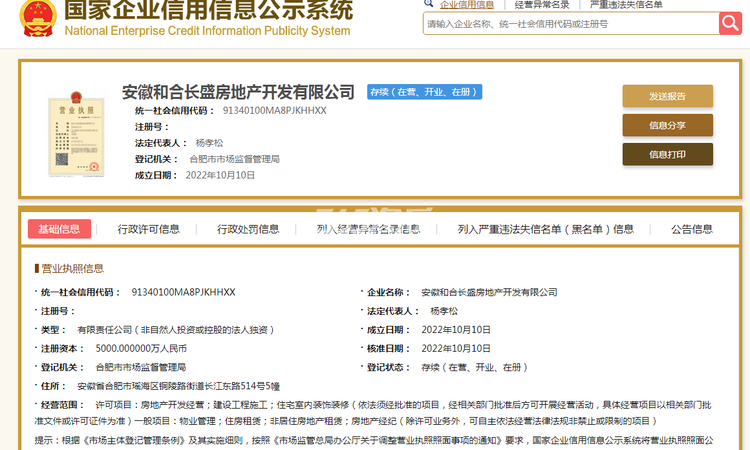Click 合肥市市场监督管理局 in the header card
The width and height of the screenshot is (750, 450).
pyautogui.click(x=234, y=159)
